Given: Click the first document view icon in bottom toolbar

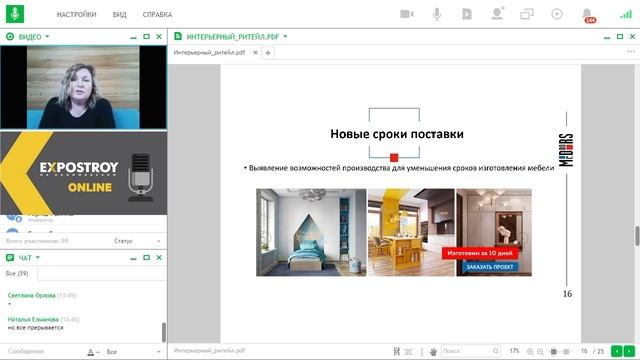Looking at the screenshot, I should [397, 351].
